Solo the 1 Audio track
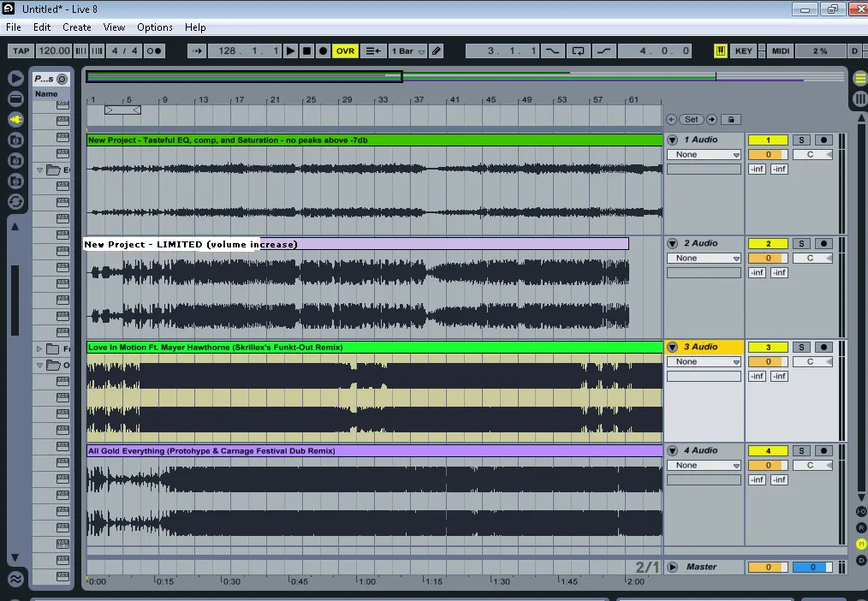Screen dimensions: 868x601 pos(801,140)
